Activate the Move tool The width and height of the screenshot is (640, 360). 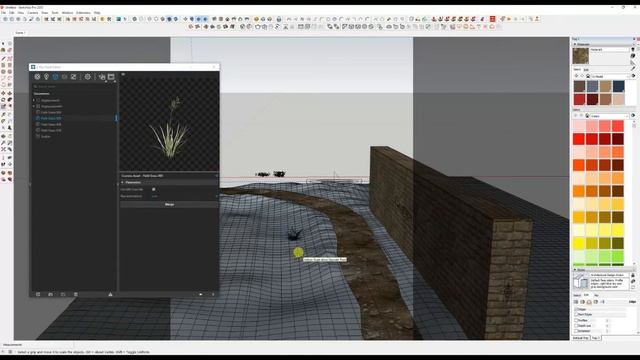coord(3,93)
